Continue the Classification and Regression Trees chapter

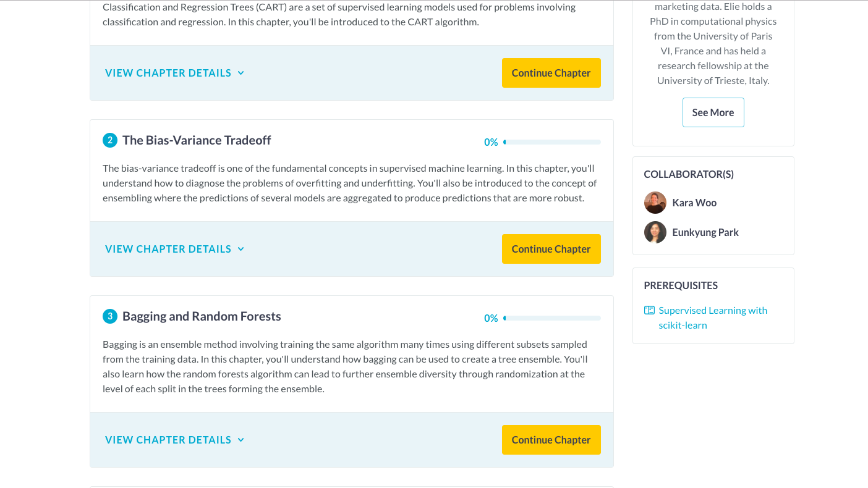coord(551,73)
